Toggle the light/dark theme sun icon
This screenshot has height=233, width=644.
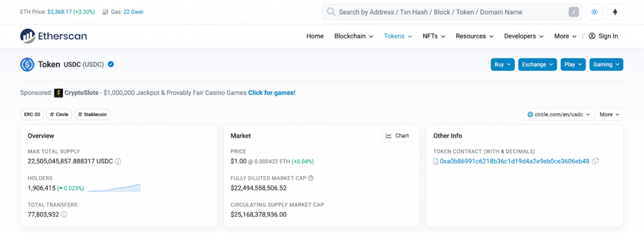tap(594, 12)
